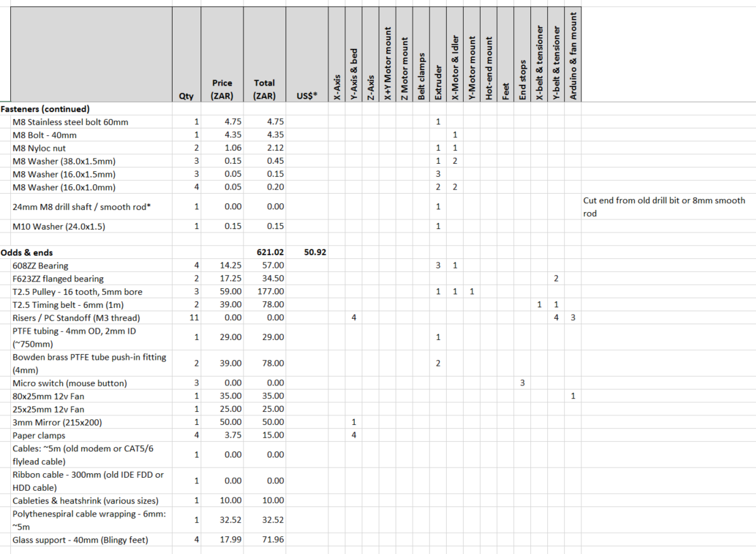Click the Price (ZAR) column header
Image resolution: width=756 pixels, height=554 pixels.
[x=222, y=90]
